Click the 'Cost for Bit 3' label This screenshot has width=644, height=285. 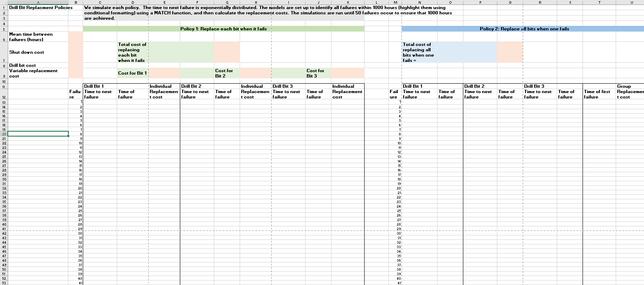318,73
